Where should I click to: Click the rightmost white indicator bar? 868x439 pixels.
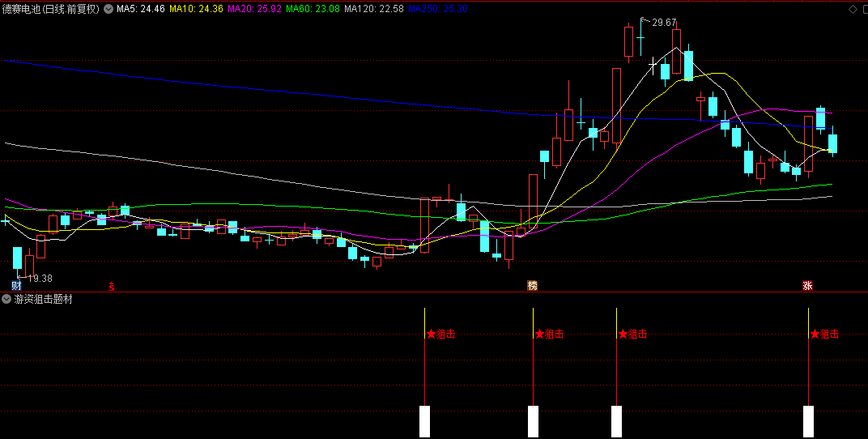tap(809, 421)
